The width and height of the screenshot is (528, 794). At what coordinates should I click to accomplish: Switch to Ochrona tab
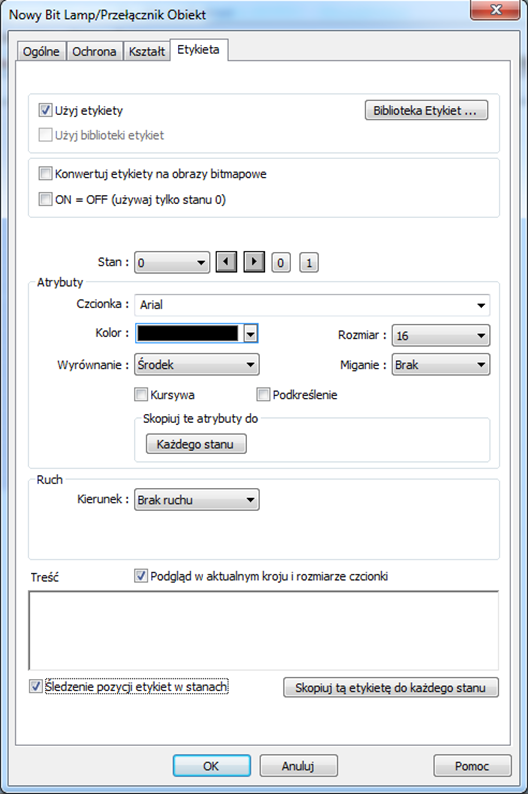pos(94,52)
